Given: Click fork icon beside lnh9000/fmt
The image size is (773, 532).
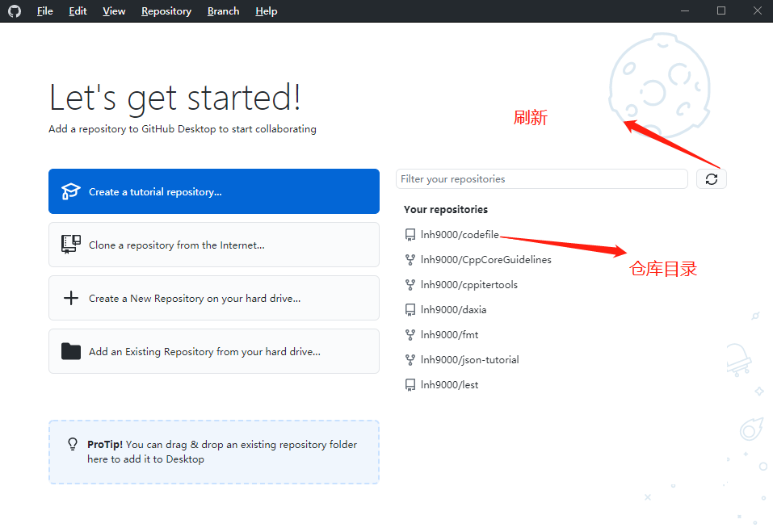Looking at the screenshot, I should pos(410,335).
